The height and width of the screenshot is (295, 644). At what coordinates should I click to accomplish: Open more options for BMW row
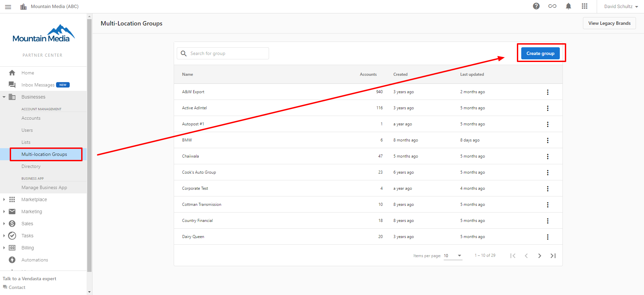pos(548,140)
